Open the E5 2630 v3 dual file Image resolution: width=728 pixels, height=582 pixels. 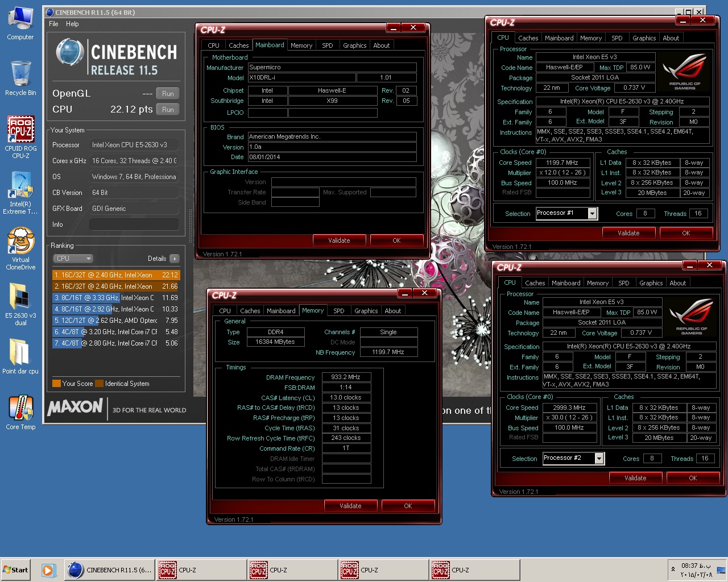click(20, 304)
